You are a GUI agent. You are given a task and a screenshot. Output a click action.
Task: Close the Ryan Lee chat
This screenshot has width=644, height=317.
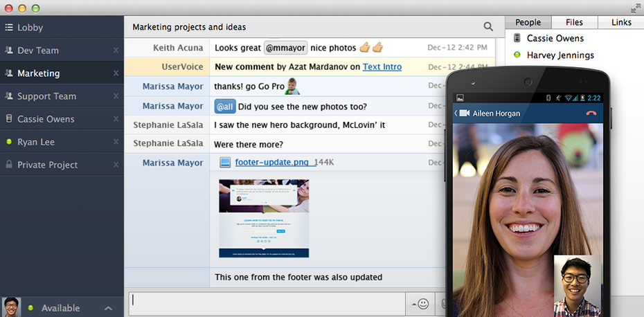point(116,142)
